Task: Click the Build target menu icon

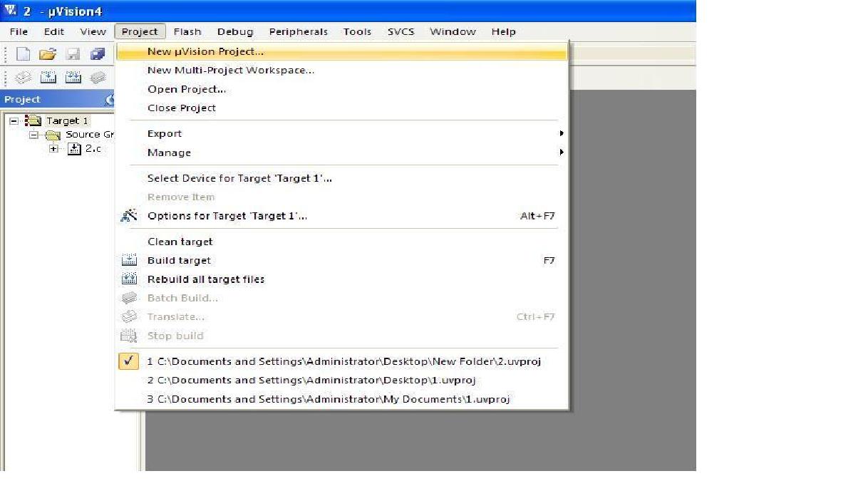Action: click(129, 261)
